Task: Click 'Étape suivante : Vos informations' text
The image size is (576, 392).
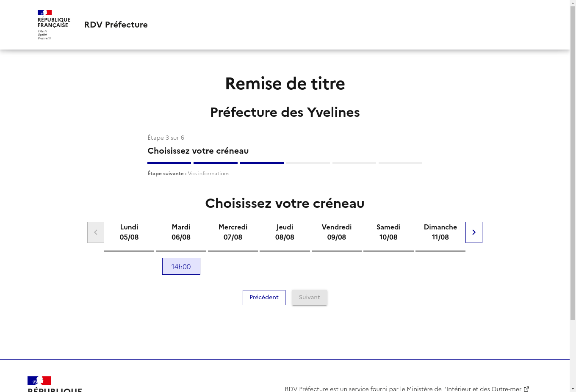Action: pos(188,174)
